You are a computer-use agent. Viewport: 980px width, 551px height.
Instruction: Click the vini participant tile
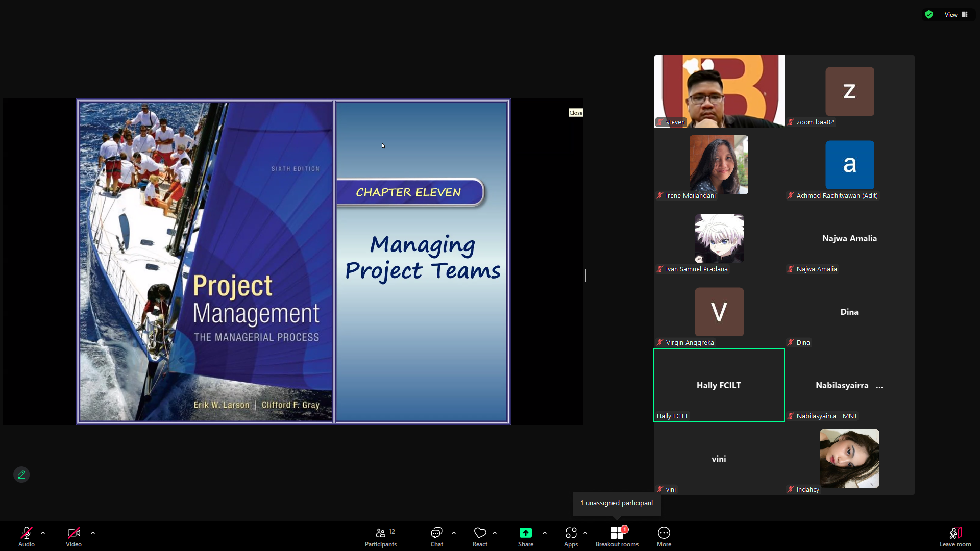[x=719, y=459]
